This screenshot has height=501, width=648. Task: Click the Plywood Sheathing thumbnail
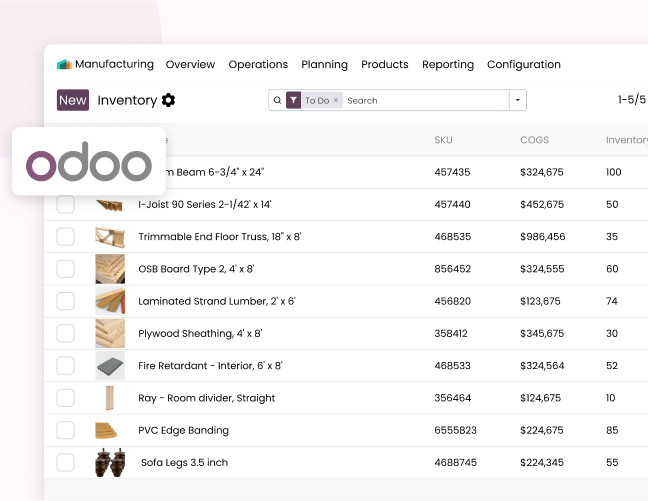tap(110, 333)
